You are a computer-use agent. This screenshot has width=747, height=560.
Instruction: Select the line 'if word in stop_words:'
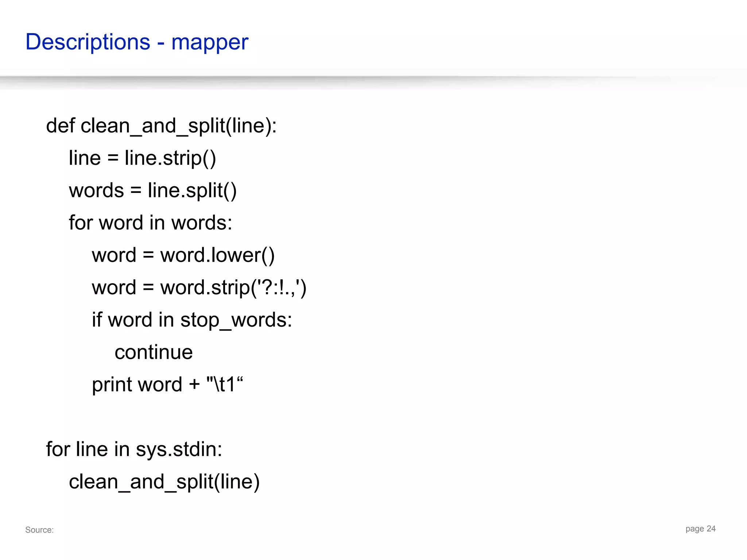192,320
